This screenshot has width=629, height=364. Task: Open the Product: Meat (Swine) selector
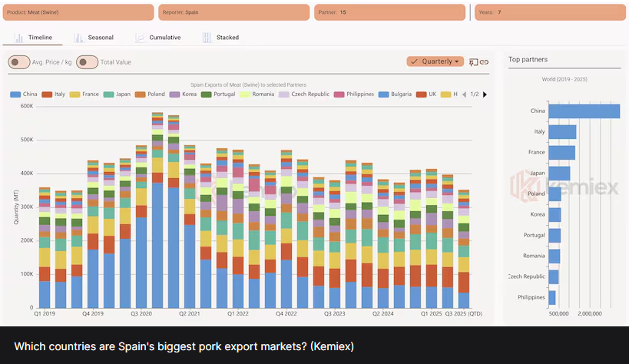tap(79, 12)
